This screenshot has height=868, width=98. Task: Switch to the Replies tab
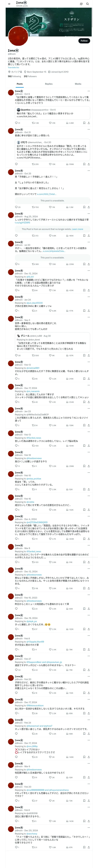point(49,84)
